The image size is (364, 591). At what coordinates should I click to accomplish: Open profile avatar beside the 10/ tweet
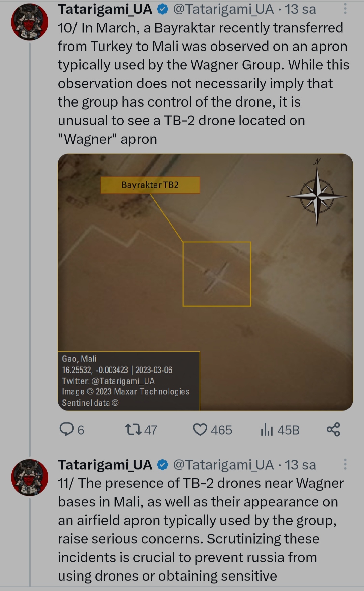click(x=30, y=22)
